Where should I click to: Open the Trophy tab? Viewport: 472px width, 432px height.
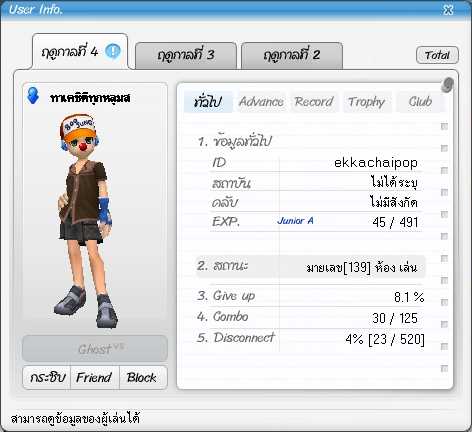tap(367, 102)
